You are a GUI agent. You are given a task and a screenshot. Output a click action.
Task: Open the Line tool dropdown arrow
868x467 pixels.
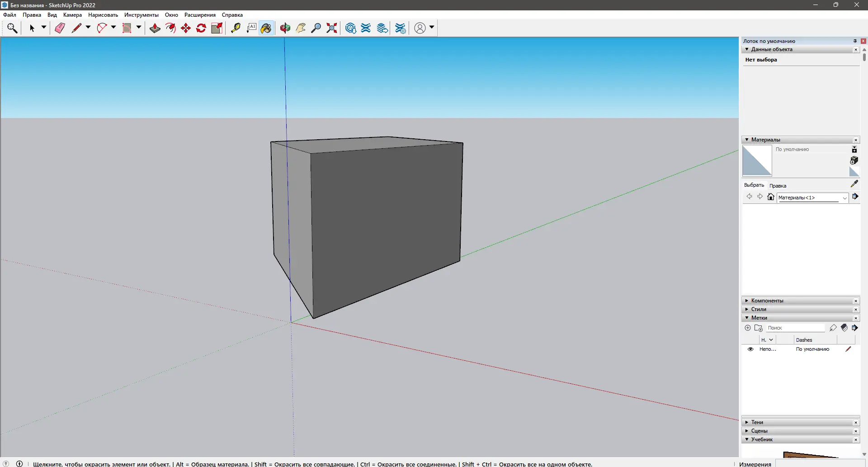[x=88, y=28]
